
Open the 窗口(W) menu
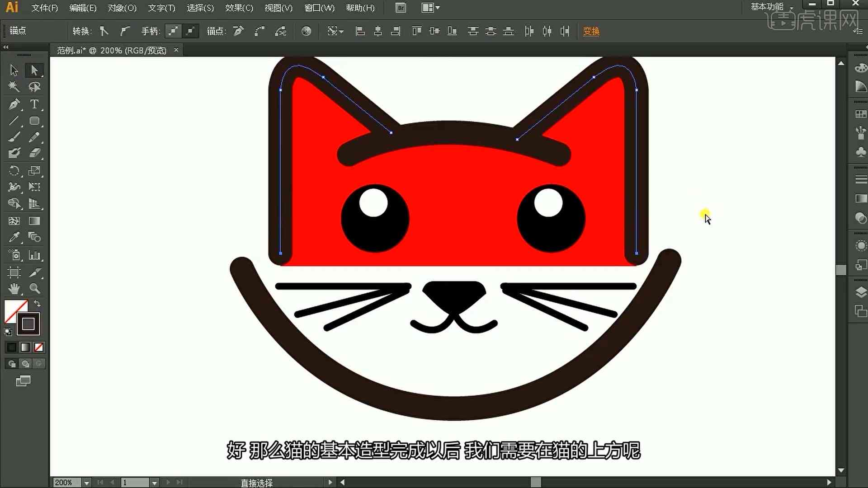[320, 8]
